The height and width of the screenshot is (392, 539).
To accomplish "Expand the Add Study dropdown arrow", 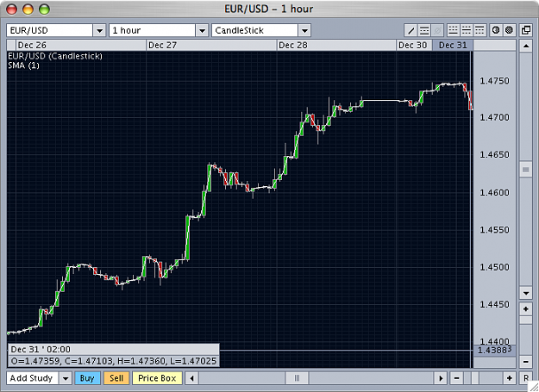I will [66, 378].
